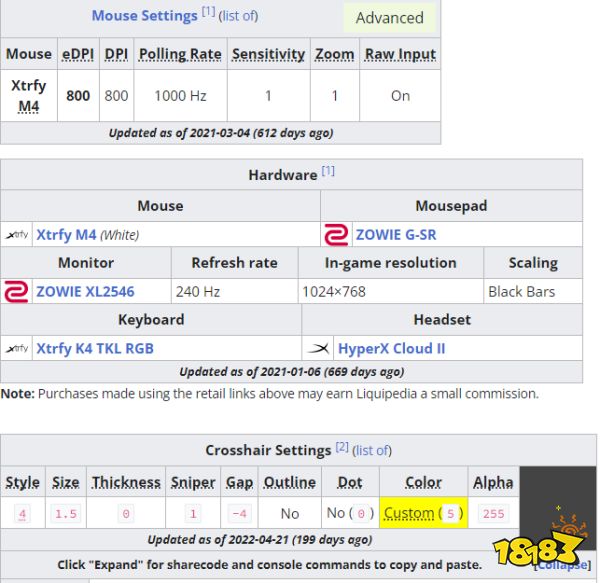Click the Raw Input value On

[400, 96]
